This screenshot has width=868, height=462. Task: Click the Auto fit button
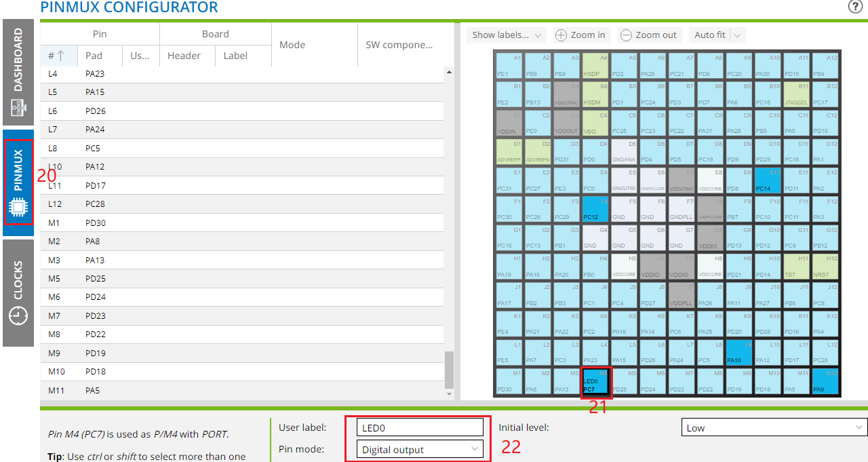coord(709,35)
